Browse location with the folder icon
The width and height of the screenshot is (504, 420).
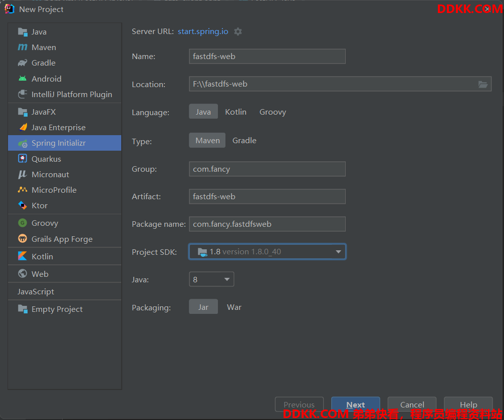click(x=483, y=84)
